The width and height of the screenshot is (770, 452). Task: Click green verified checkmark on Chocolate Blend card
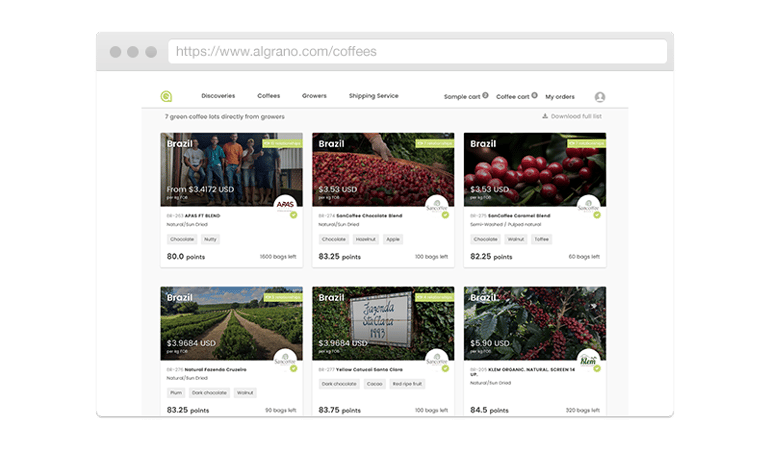pos(445,215)
